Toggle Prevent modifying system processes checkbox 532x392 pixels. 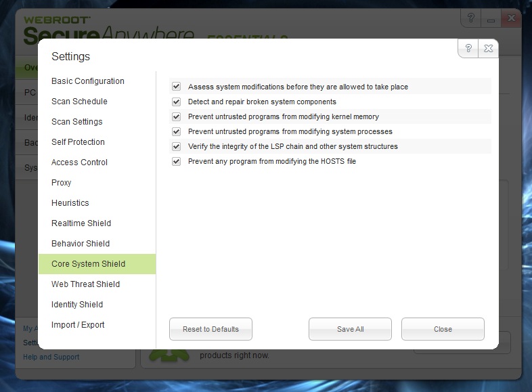(176, 131)
